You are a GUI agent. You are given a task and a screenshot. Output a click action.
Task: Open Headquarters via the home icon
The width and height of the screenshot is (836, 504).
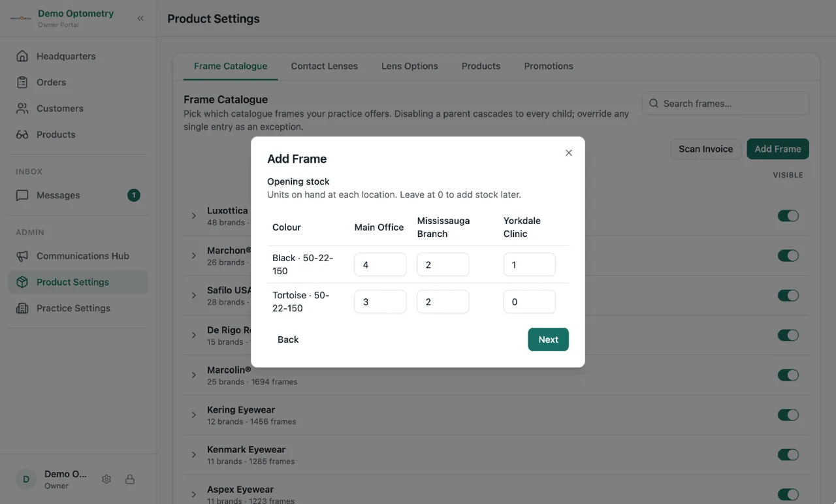pyautogui.click(x=22, y=56)
